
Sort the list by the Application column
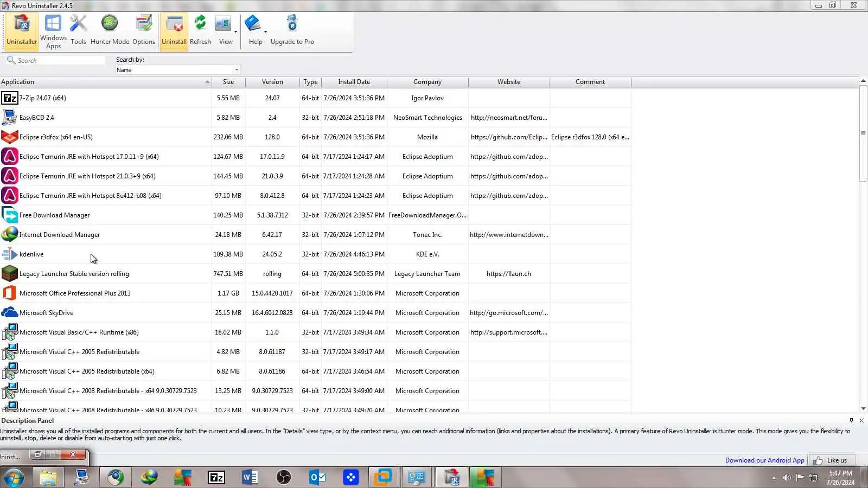point(106,82)
